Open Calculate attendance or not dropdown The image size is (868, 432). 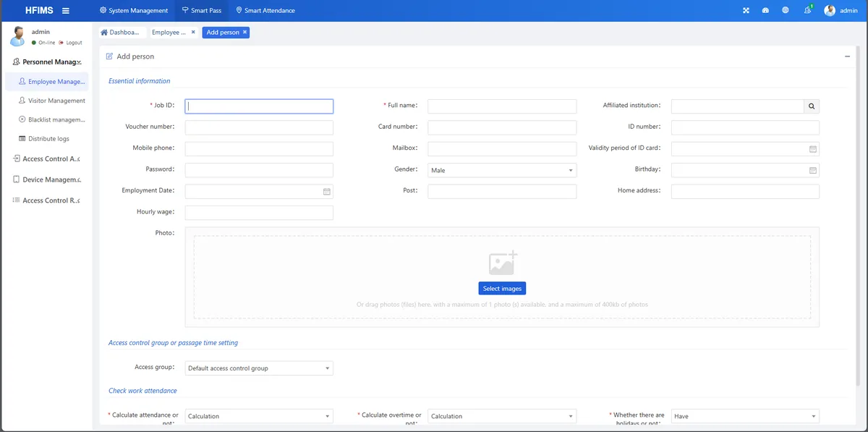tap(259, 416)
